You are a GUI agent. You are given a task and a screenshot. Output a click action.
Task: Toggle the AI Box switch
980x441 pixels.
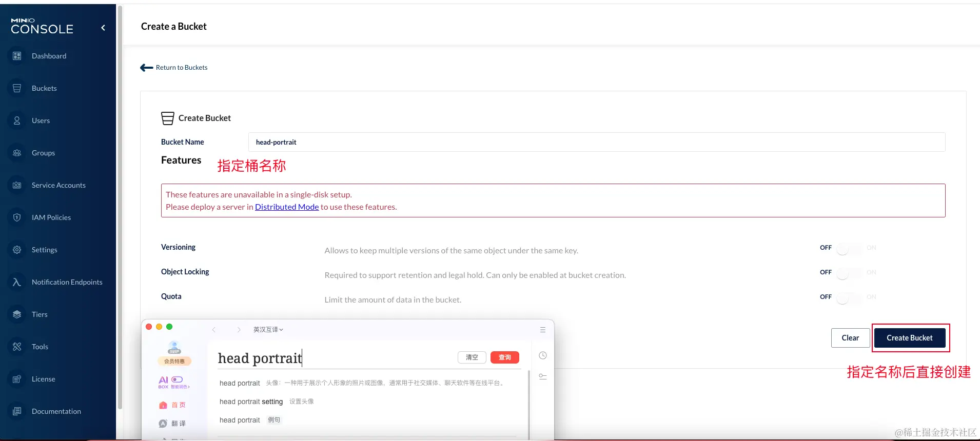click(177, 379)
